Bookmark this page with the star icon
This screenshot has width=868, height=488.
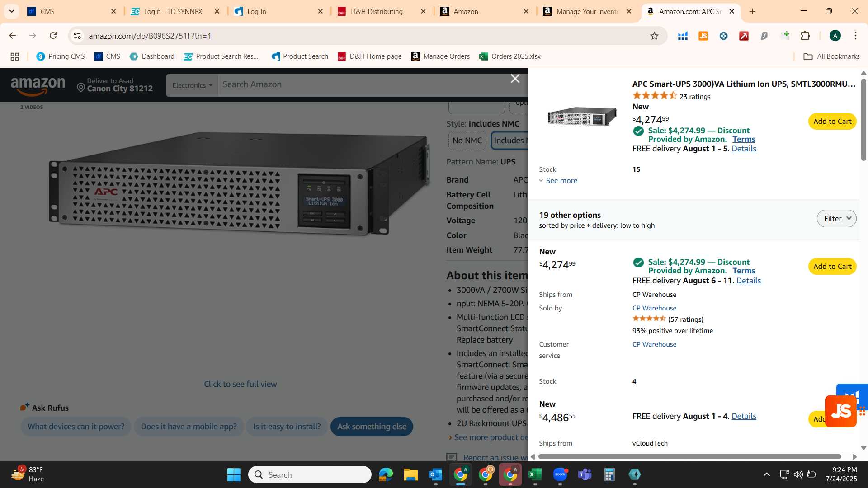654,36
